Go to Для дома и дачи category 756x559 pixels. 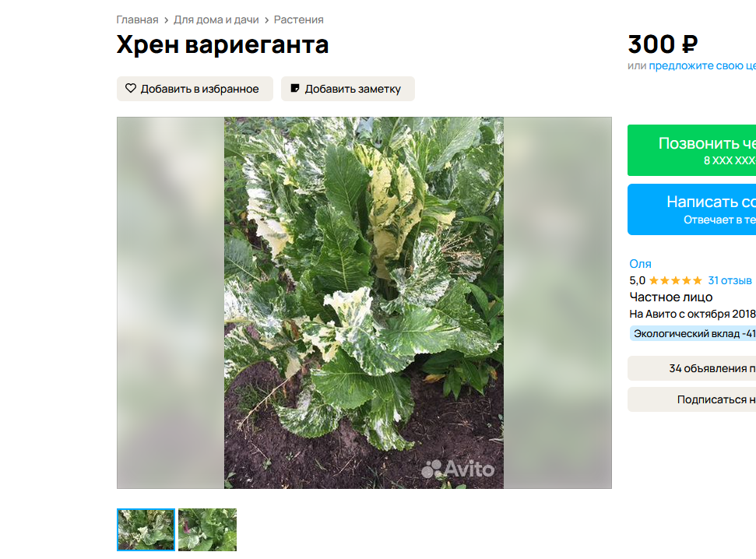pos(216,19)
